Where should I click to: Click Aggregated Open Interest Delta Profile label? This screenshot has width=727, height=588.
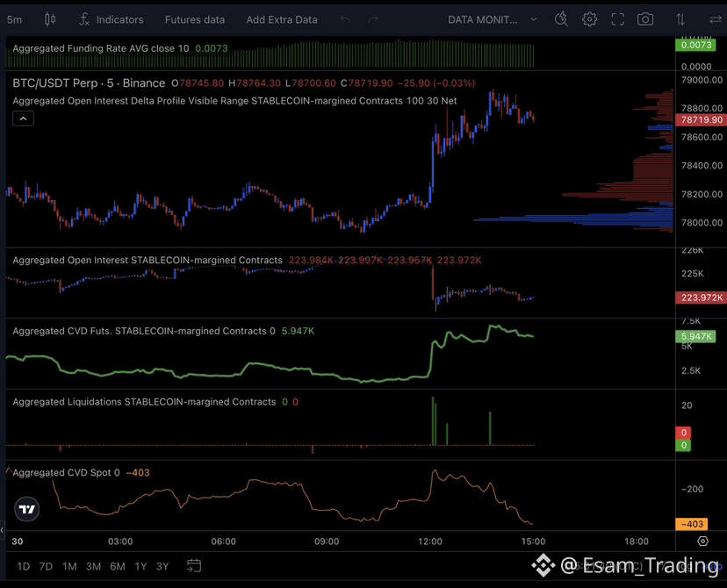(x=234, y=101)
